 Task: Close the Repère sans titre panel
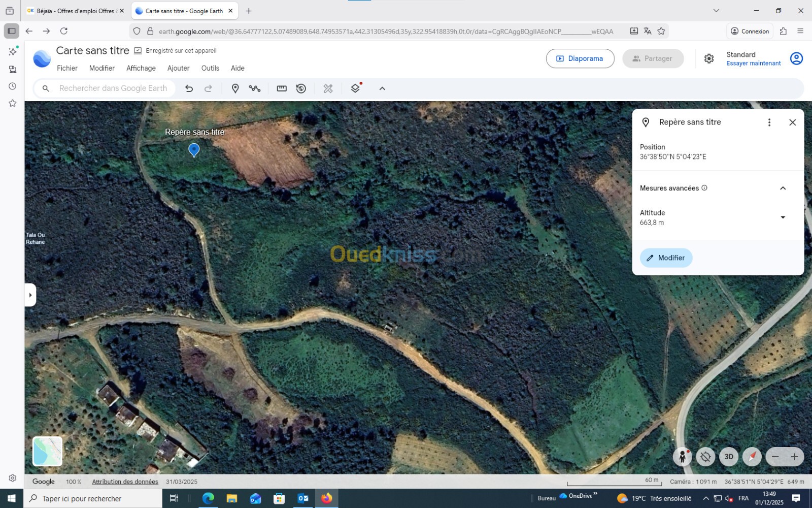(792, 122)
